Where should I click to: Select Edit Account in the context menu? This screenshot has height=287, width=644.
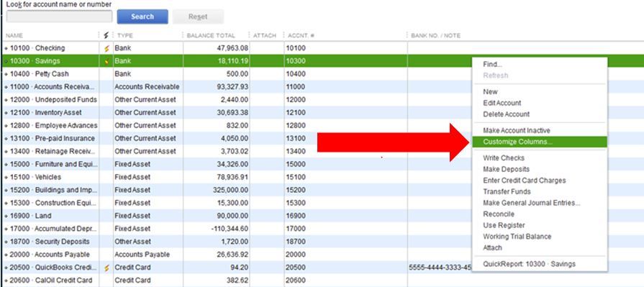click(x=502, y=103)
